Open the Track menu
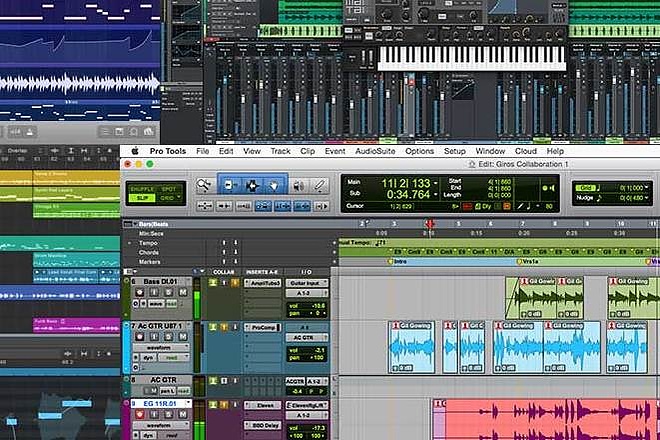 click(x=280, y=151)
